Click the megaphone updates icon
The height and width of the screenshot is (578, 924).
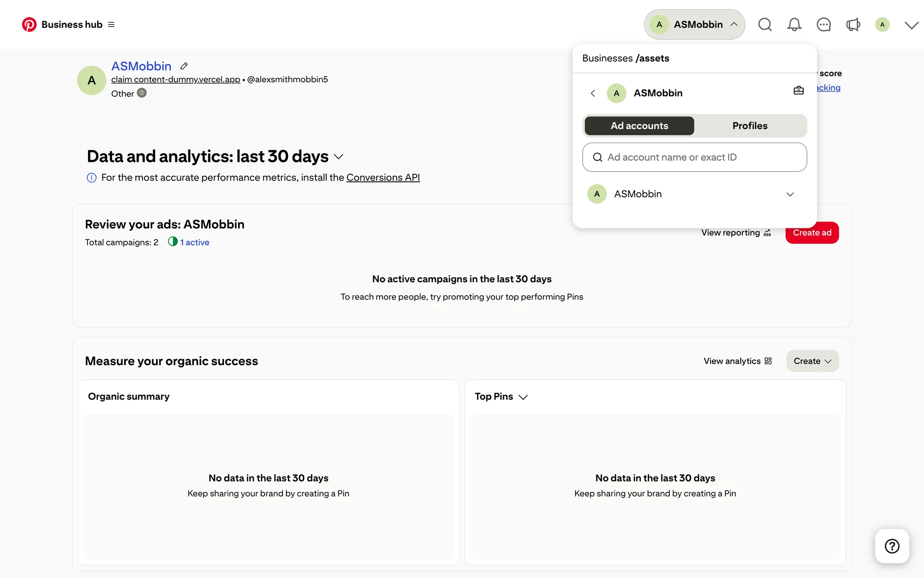click(x=853, y=25)
